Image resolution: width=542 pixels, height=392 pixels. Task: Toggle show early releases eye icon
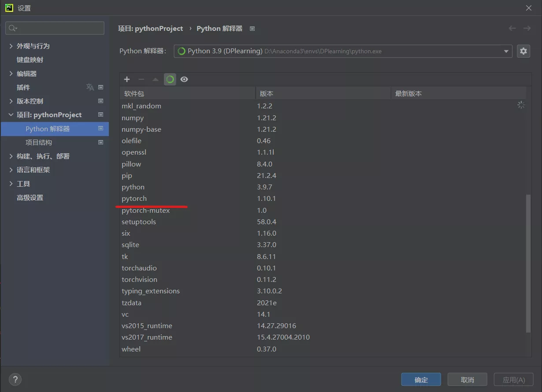coord(184,79)
